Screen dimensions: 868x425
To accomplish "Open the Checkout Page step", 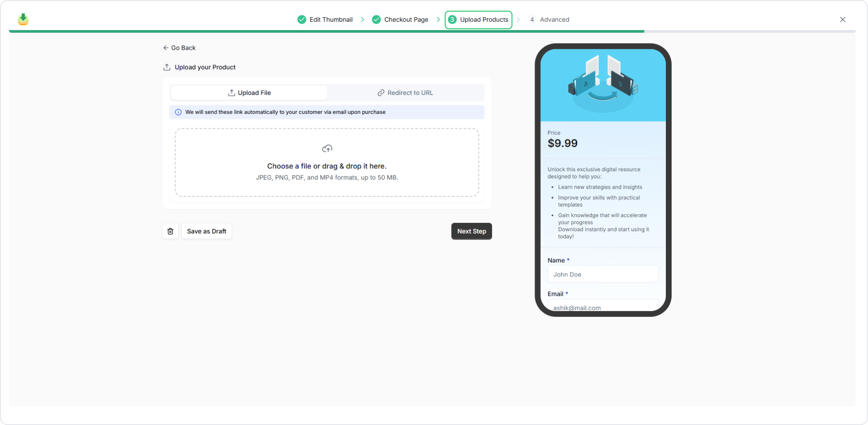I will coord(406,19).
